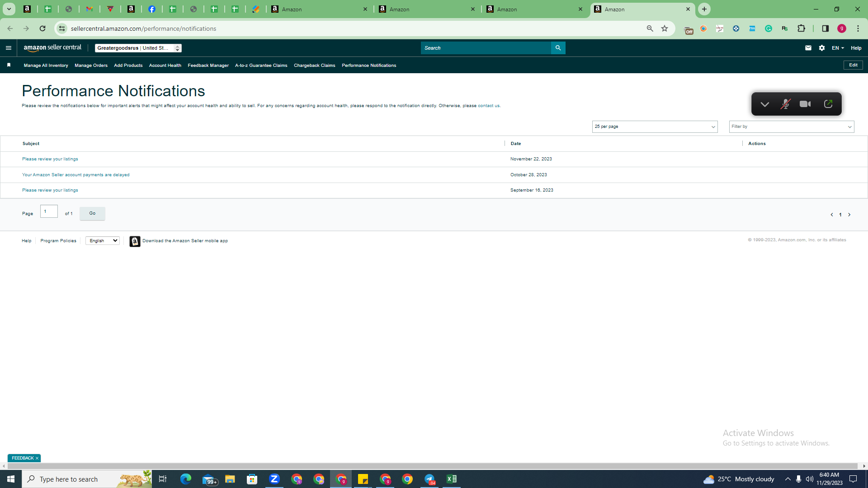
Task: Click the Help link in the header
Action: 856,48
